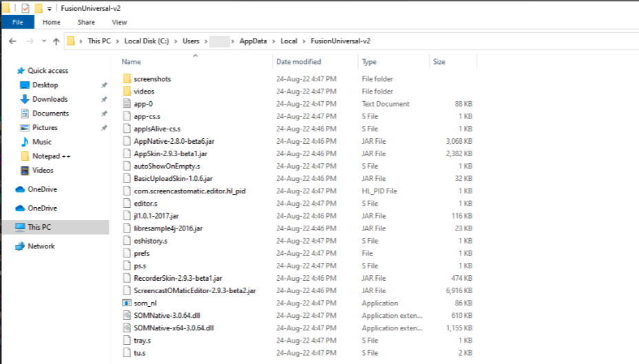Click the properties icon in title bar
The height and width of the screenshot is (364, 639).
pyautogui.click(x=25, y=8)
